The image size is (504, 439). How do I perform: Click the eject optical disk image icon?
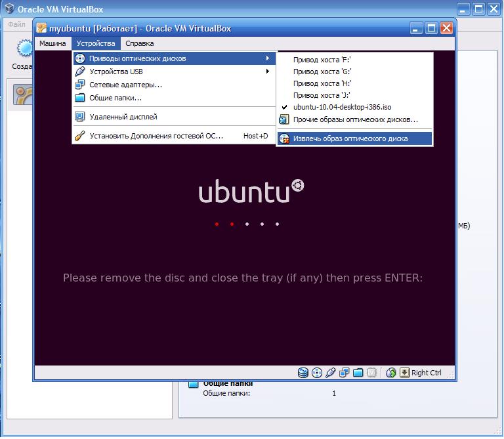point(284,138)
